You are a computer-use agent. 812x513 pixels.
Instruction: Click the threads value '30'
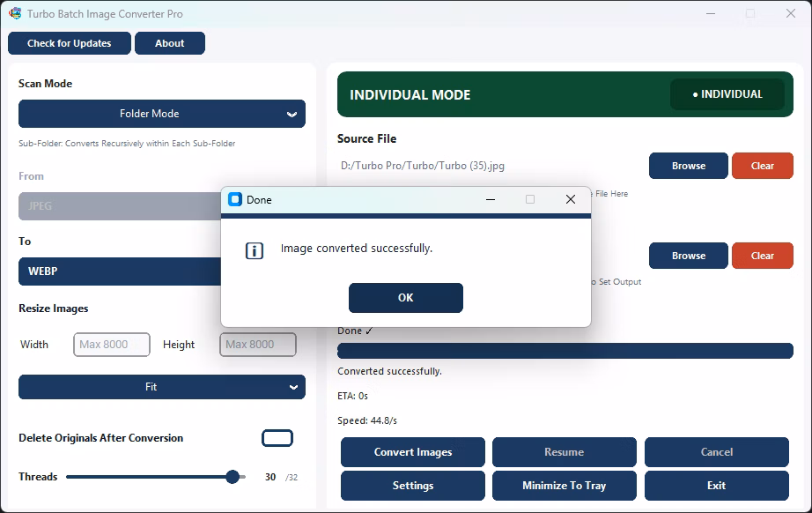(x=270, y=477)
